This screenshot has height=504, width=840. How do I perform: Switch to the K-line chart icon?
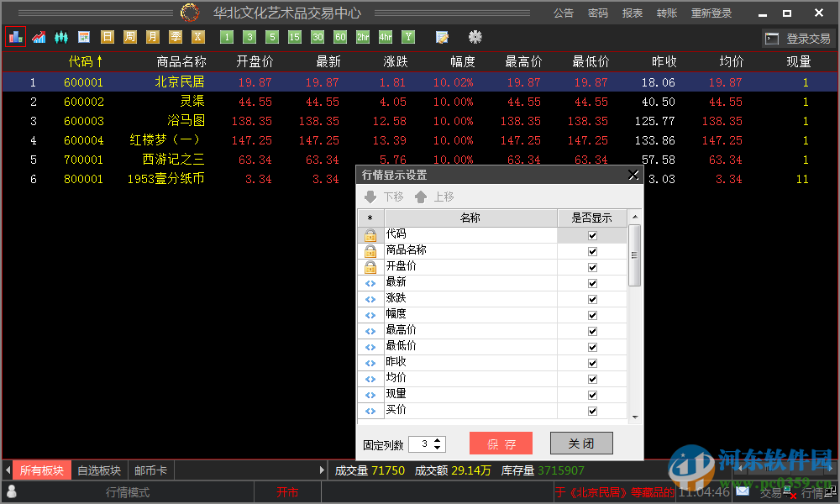pos(60,37)
